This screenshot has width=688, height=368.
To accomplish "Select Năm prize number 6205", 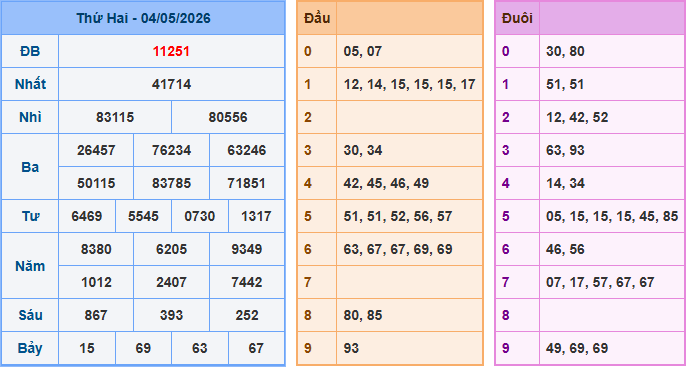I will coord(172,249).
